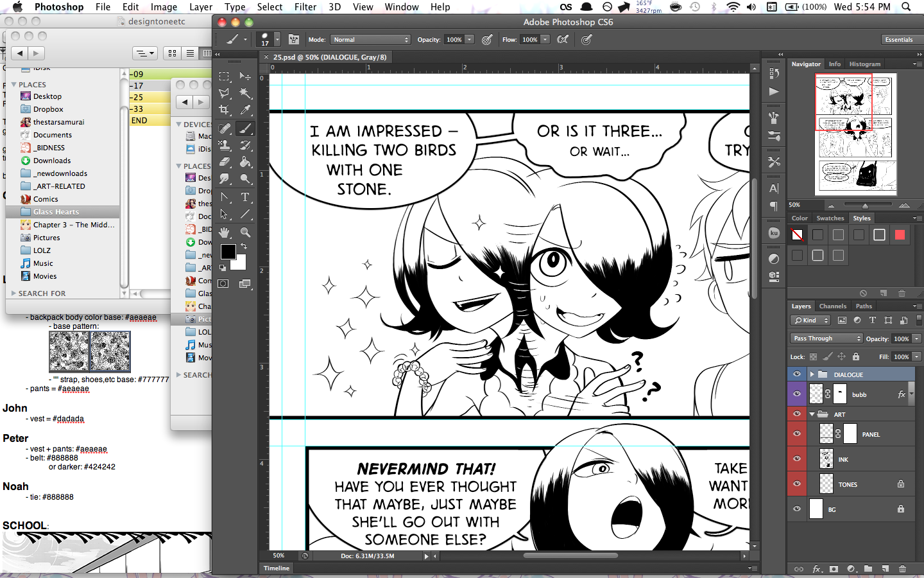Select the Type tool
The width and height of the screenshot is (924, 578).
(245, 197)
